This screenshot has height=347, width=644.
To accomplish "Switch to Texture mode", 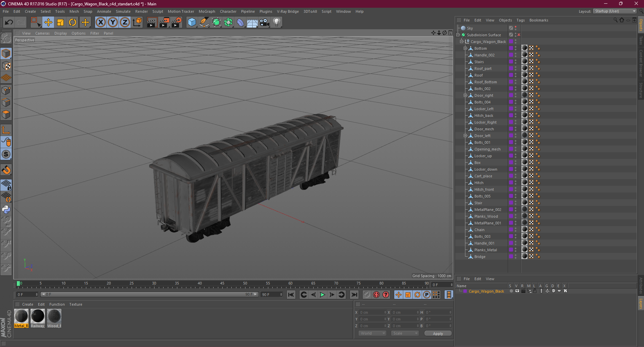I will [6, 66].
